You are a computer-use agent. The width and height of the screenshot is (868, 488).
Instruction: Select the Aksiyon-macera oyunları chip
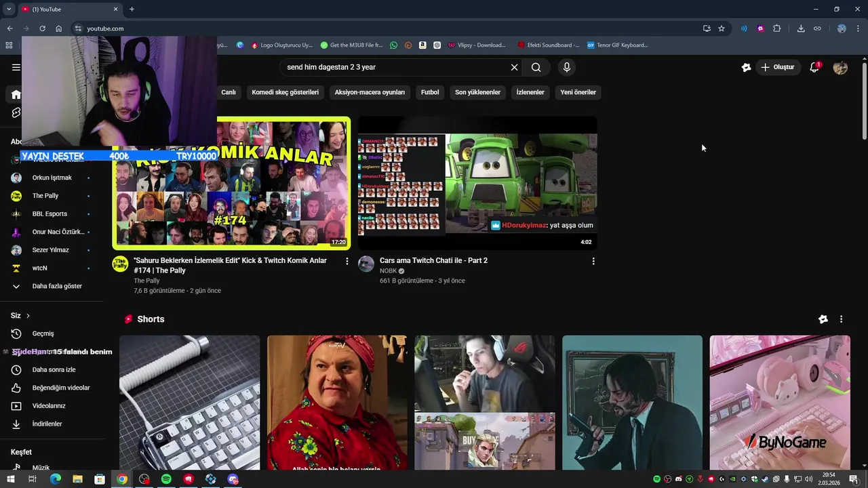pos(370,92)
